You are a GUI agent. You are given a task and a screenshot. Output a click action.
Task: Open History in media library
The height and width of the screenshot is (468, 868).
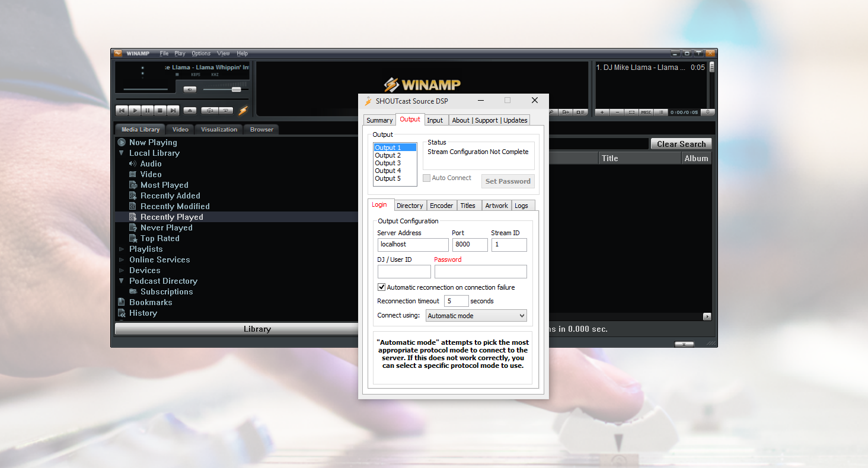point(143,313)
